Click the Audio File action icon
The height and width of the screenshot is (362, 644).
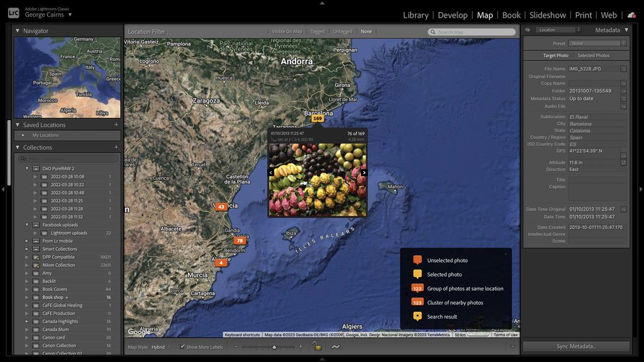[x=623, y=106]
